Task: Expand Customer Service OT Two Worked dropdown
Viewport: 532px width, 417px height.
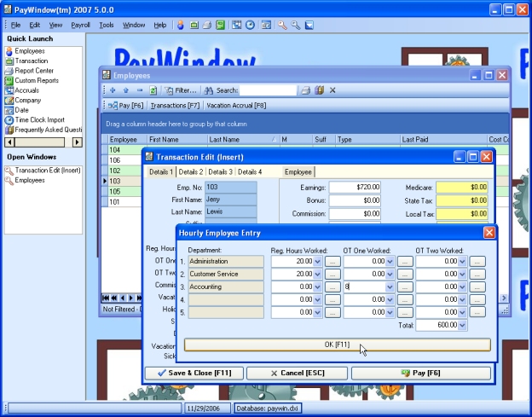Action: pyautogui.click(x=462, y=274)
